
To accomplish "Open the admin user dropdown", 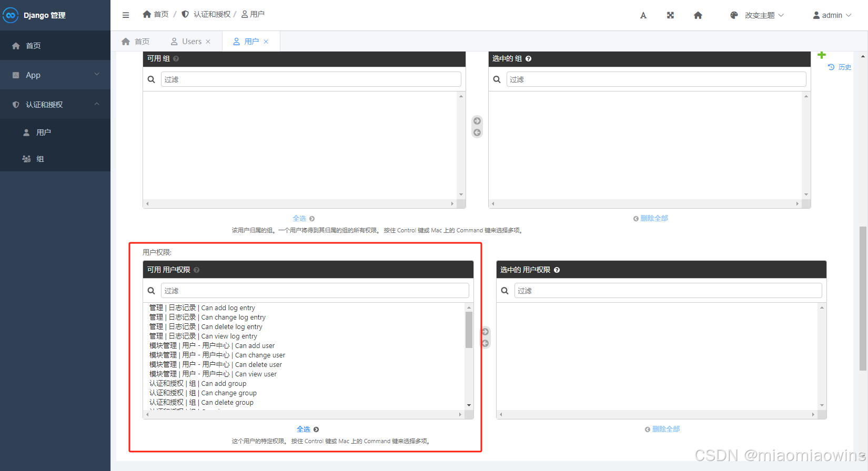I will [x=832, y=15].
